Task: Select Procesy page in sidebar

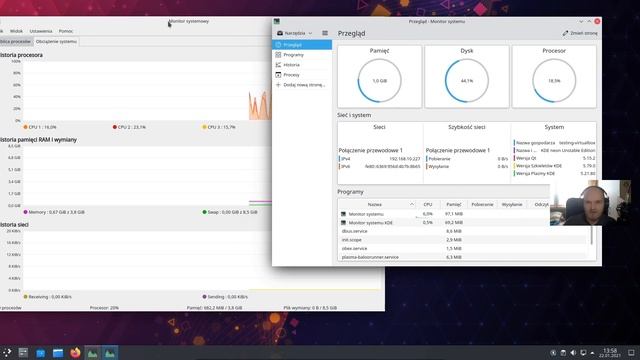Action: pos(302,75)
